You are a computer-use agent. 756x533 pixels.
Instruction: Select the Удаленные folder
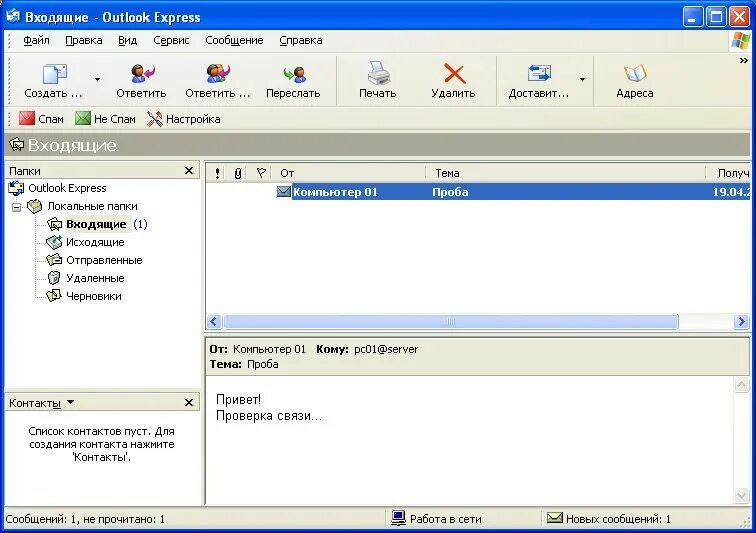pos(95,278)
